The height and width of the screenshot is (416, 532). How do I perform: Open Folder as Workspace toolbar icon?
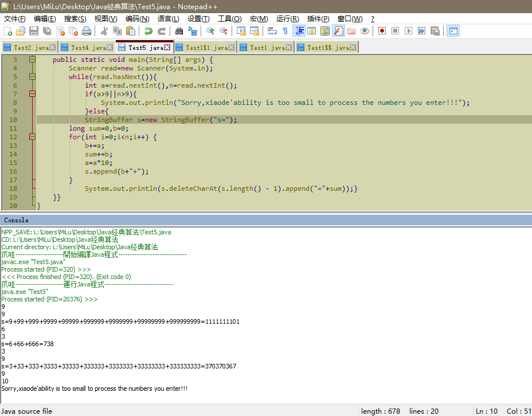[351, 31]
